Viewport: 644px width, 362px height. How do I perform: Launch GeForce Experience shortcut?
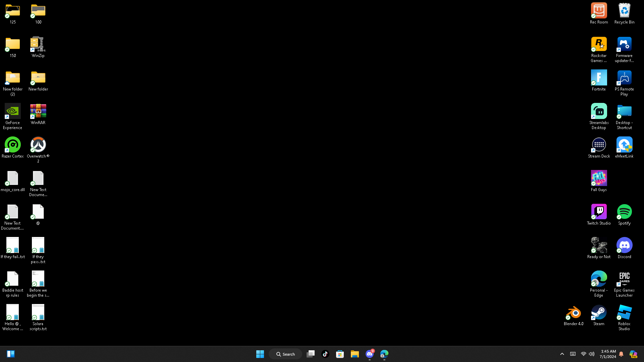pyautogui.click(x=12, y=116)
